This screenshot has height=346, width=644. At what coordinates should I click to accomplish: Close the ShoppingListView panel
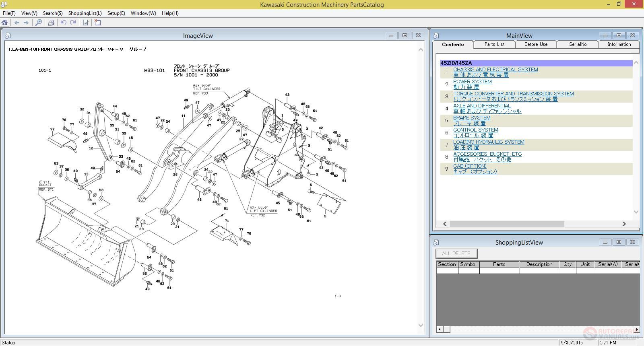(632, 242)
